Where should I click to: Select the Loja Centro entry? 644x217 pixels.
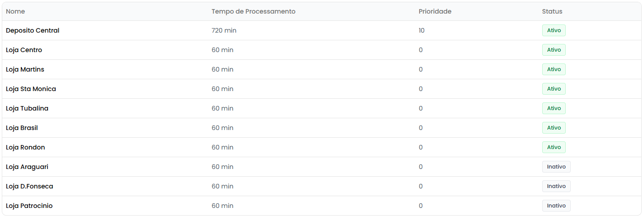(x=24, y=50)
